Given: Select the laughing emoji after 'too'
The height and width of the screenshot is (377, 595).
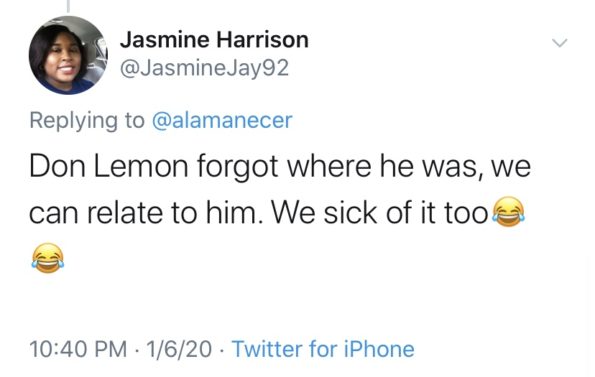Looking at the screenshot, I should pyautogui.click(x=508, y=212).
